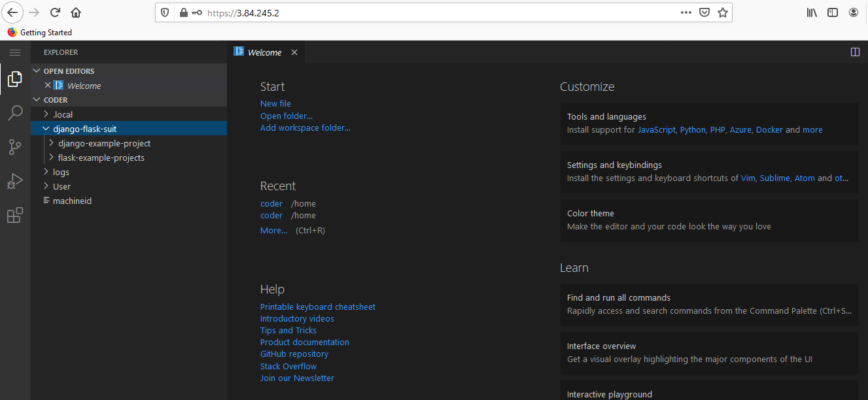Install Sublime keybindings link
Viewport: 868px width, 400px height.
pos(774,178)
